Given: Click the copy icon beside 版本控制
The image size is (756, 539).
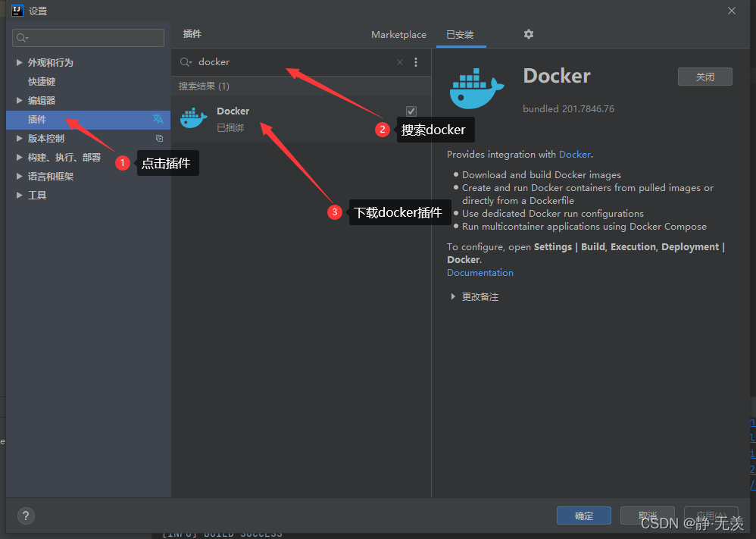Looking at the screenshot, I should pyautogui.click(x=158, y=138).
